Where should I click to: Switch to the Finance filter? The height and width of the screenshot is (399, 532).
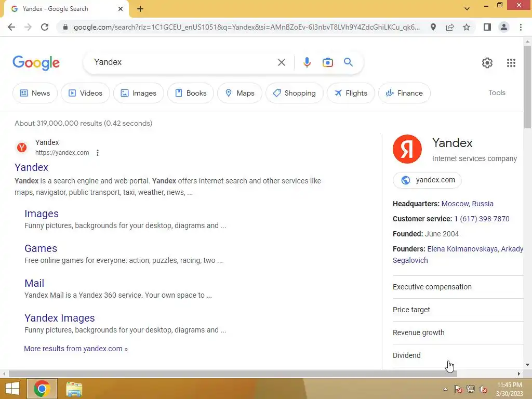404,93
